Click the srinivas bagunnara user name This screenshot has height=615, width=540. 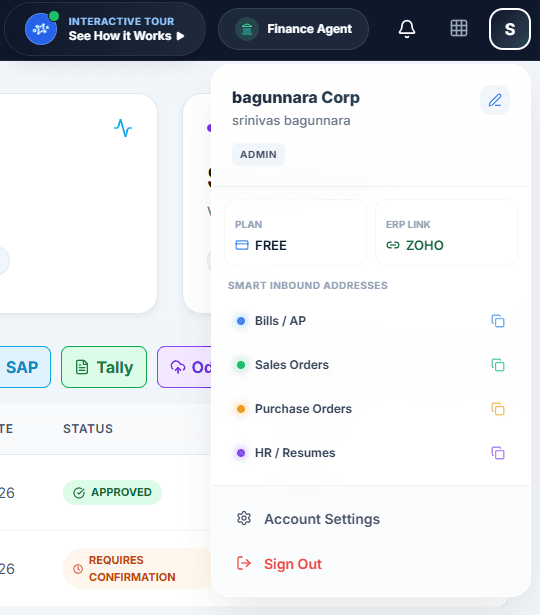pyautogui.click(x=291, y=120)
